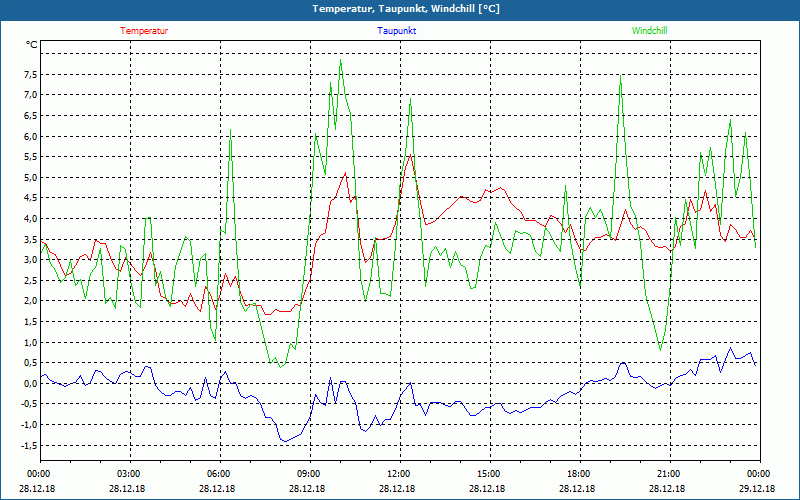Image resolution: width=800 pixels, height=500 pixels.
Task: Select the 09:00 time axis label
Action: click(308, 474)
